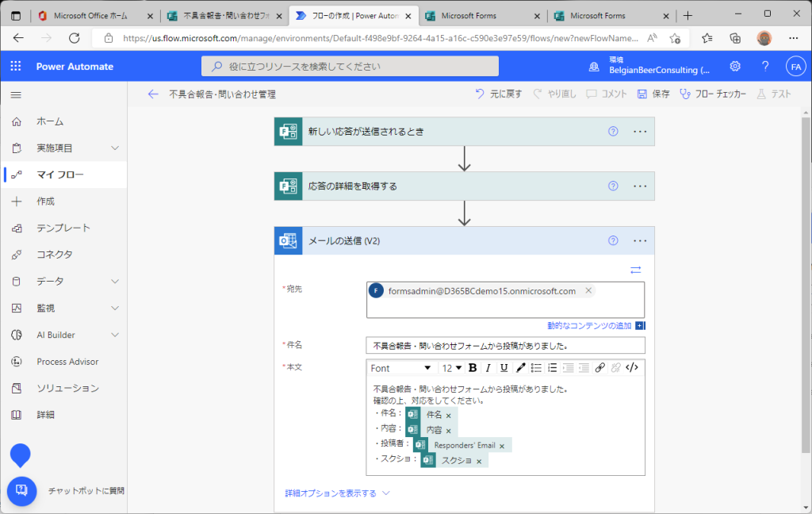Image resolution: width=812 pixels, height=514 pixels.
Task: Open more options for メールの送信 (V2)
Action: (x=640, y=240)
